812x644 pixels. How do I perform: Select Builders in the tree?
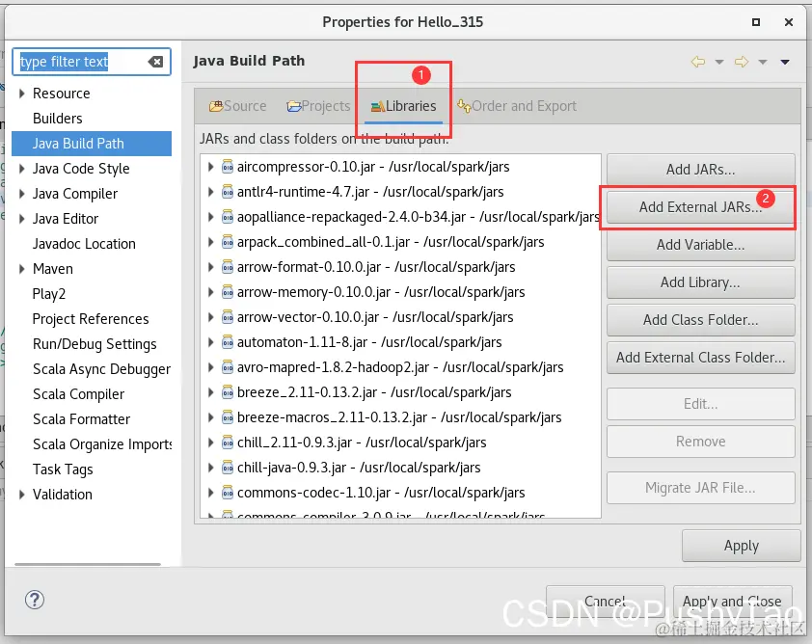pyautogui.click(x=58, y=119)
